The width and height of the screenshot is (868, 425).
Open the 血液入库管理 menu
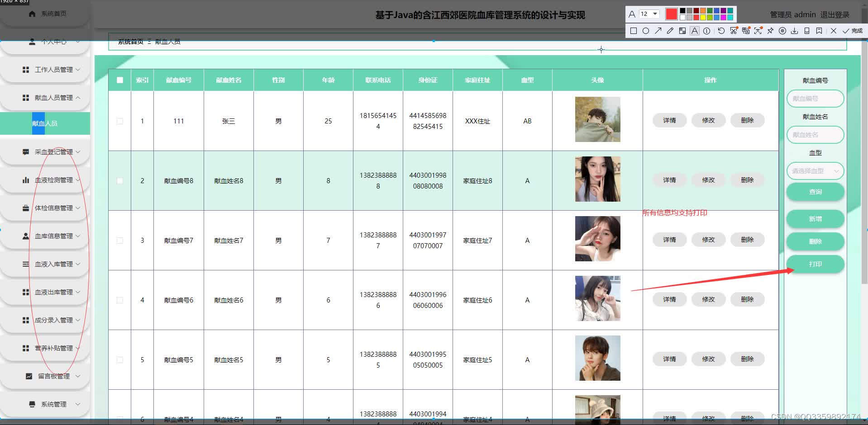pos(45,264)
